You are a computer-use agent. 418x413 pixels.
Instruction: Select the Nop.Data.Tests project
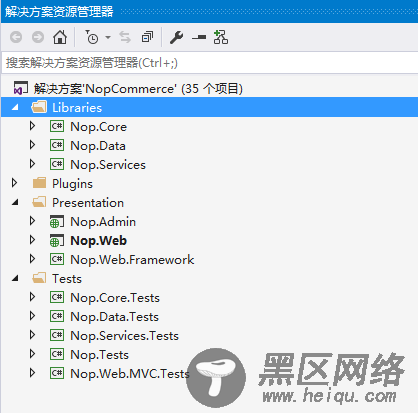[114, 317]
